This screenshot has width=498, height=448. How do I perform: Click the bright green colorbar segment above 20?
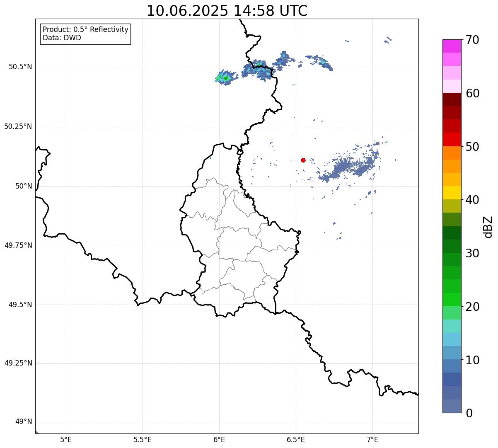click(x=452, y=300)
